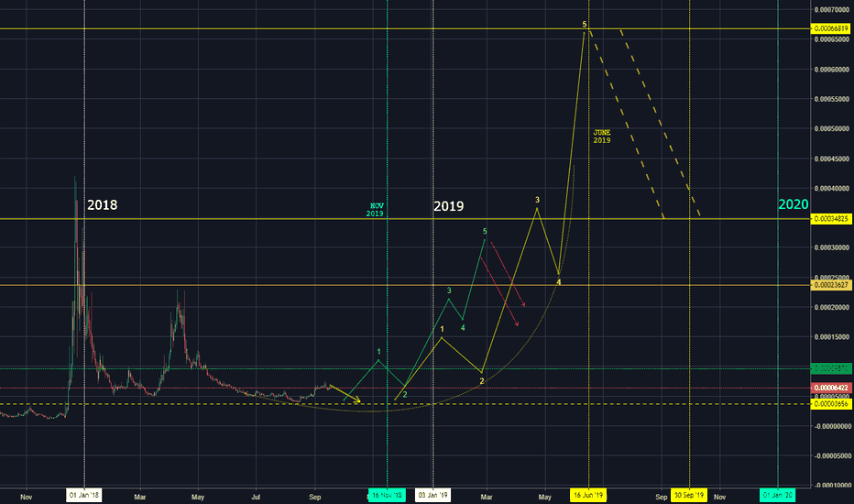Viewport: 854px width, 504px height.
Task: Select the 0.00045000 price axis tick
Action: point(832,159)
